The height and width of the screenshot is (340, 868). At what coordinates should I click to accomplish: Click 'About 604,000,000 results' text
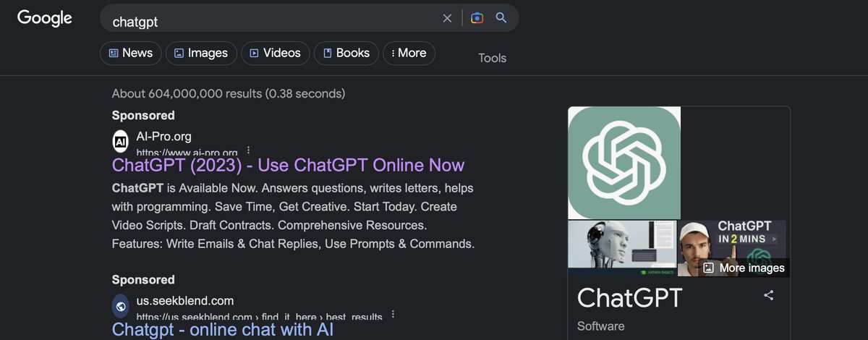click(x=229, y=93)
